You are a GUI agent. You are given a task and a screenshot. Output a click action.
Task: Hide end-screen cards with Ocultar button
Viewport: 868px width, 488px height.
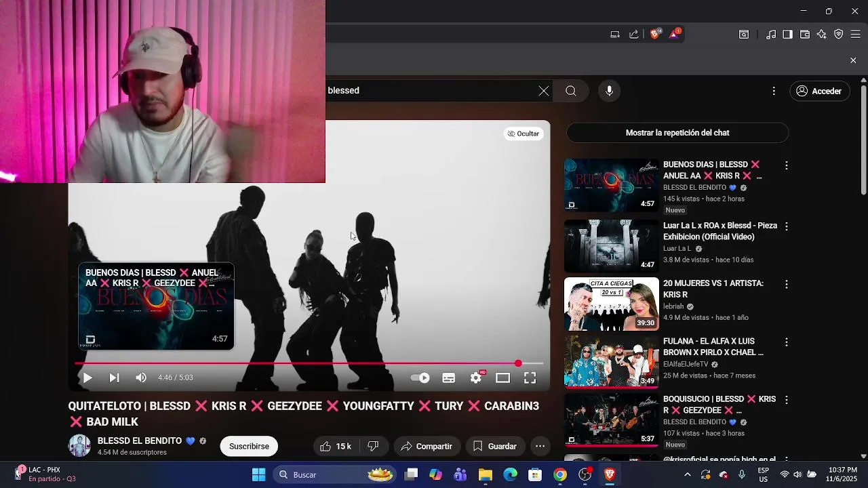(x=524, y=134)
